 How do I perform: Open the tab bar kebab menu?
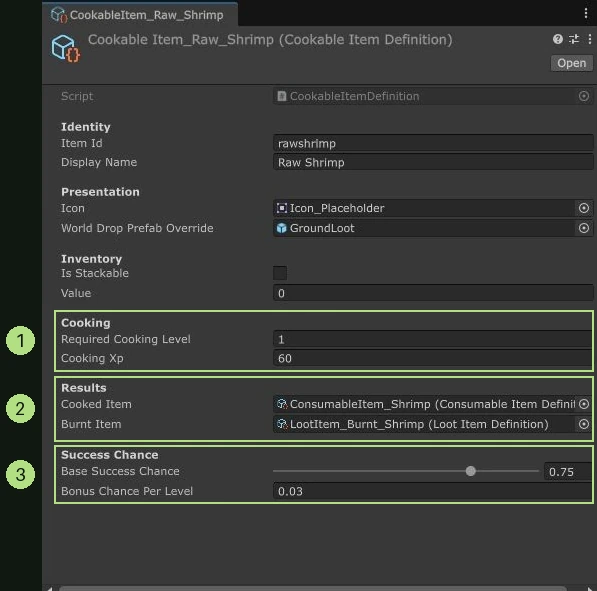pos(586,13)
